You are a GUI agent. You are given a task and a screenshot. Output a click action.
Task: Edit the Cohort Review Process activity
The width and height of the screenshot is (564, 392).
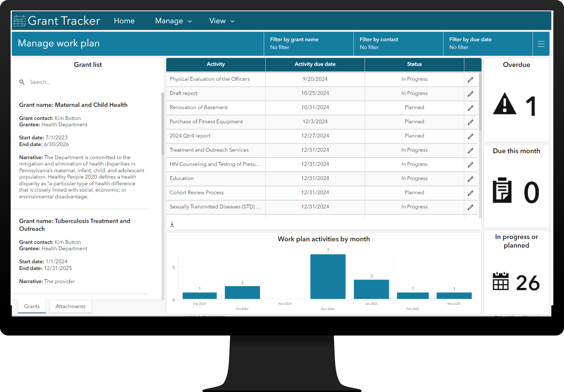tap(470, 193)
